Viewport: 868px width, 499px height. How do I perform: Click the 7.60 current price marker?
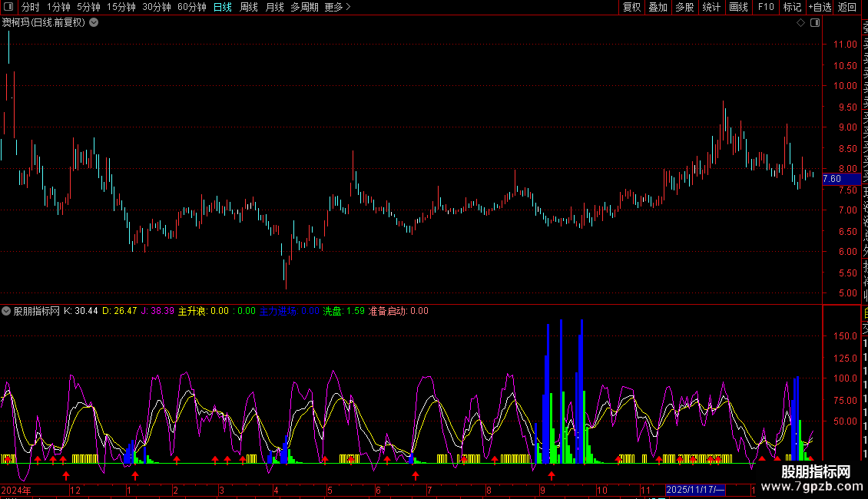click(x=832, y=179)
